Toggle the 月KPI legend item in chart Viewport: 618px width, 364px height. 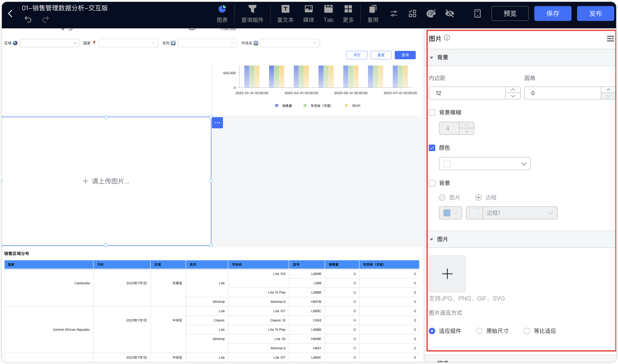point(352,106)
